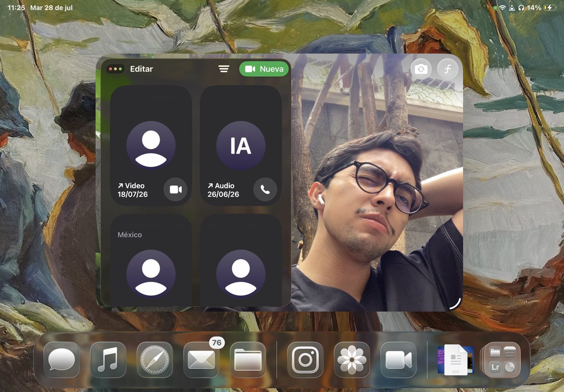Open the Music app in the dock
The height and width of the screenshot is (392, 564).
[x=108, y=360]
